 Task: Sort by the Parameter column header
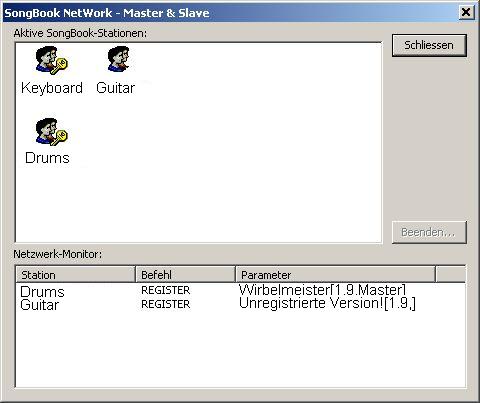pos(335,275)
